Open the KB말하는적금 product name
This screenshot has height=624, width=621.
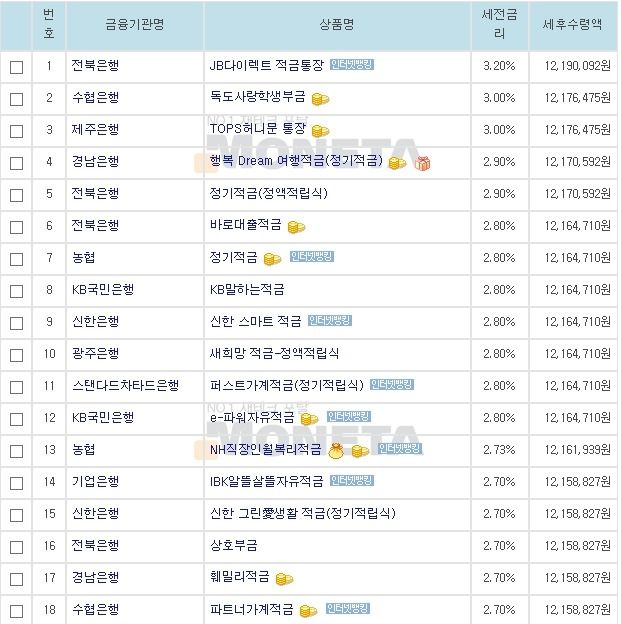(x=247, y=289)
